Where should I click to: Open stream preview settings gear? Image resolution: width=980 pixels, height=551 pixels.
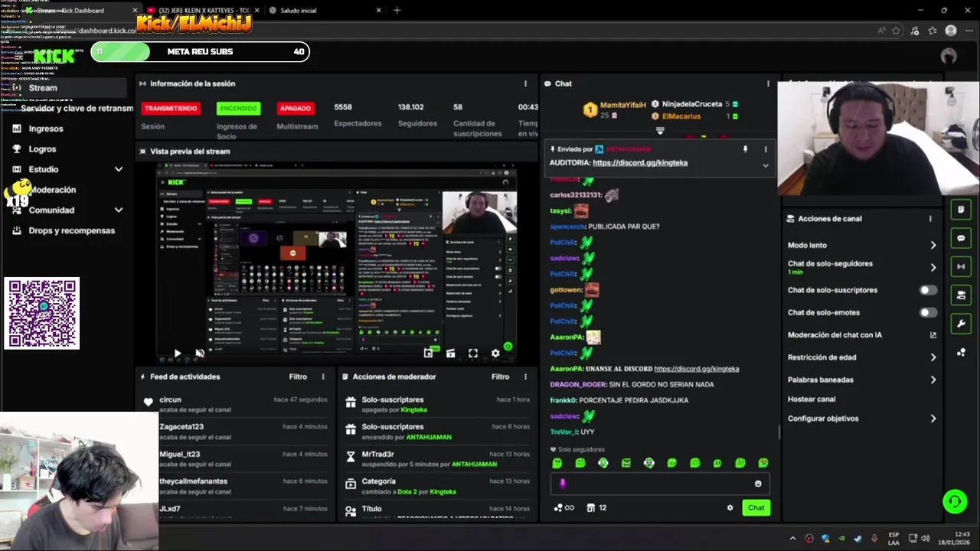tap(495, 354)
